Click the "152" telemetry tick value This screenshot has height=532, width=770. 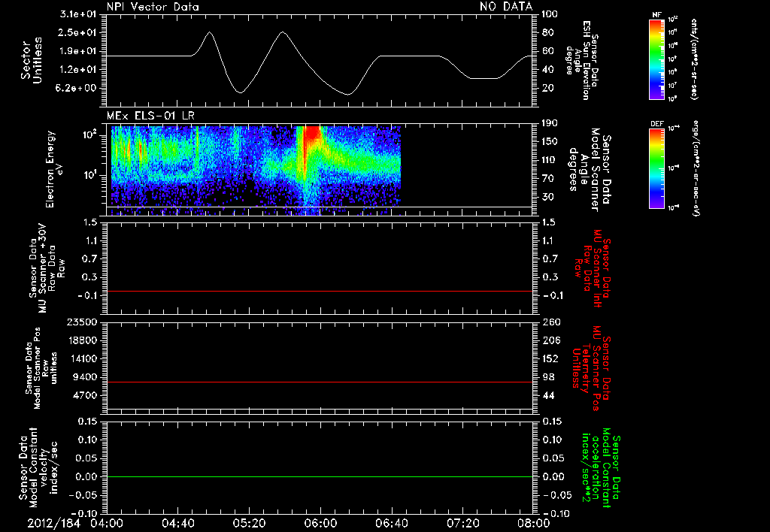pos(550,358)
